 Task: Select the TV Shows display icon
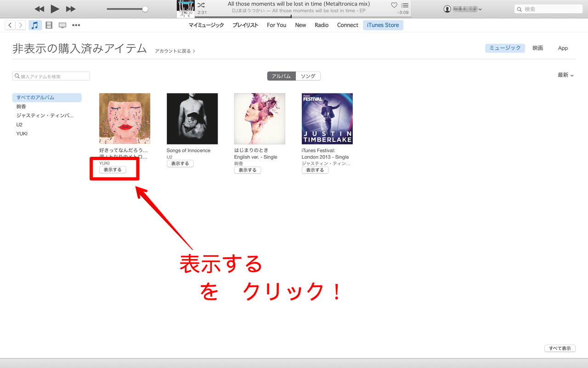[x=62, y=25]
